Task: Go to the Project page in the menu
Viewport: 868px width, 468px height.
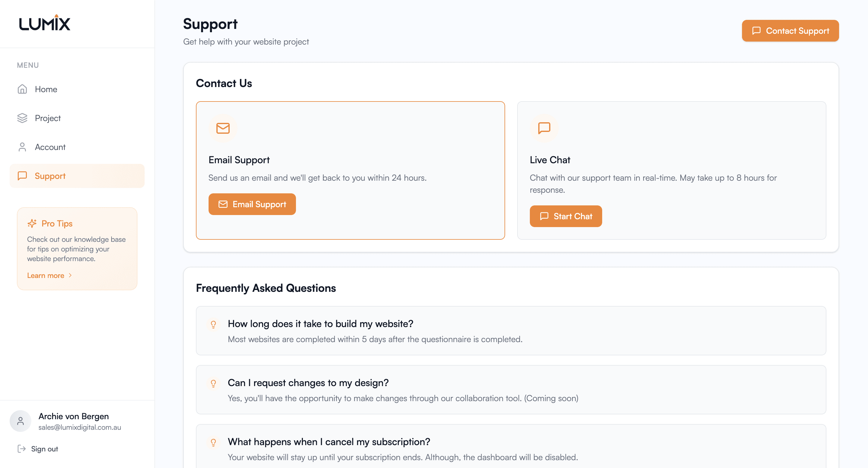Action: [x=77, y=118]
